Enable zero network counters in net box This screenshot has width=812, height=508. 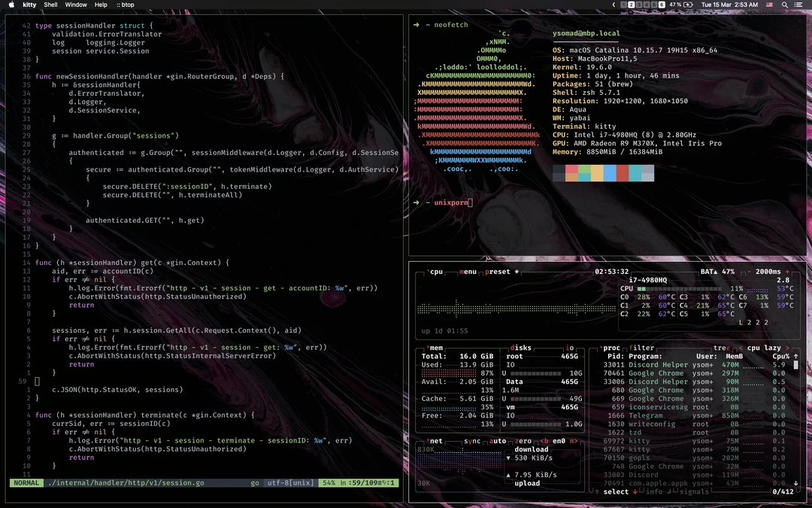[x=524, y=442]
